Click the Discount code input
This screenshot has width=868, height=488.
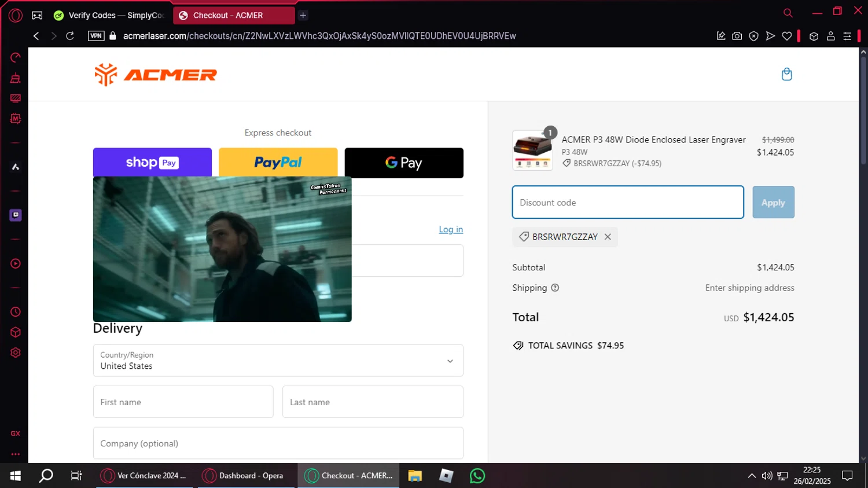point(628,202)
